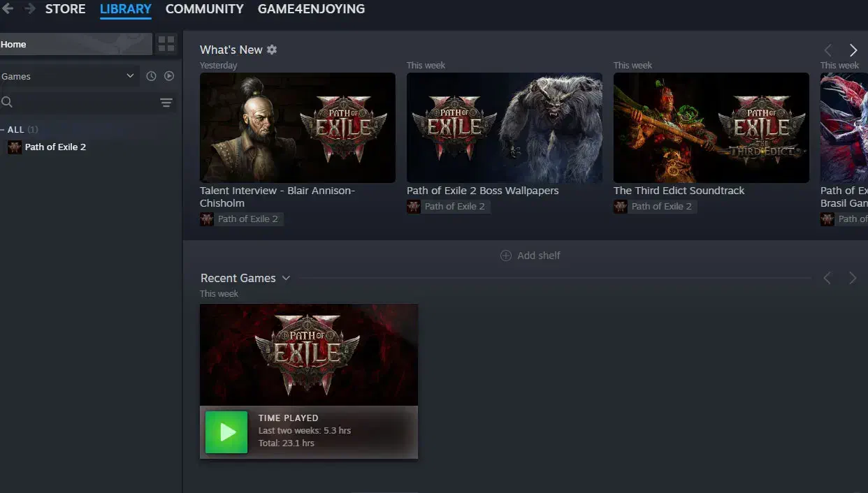Open the STORE tab
The height and width of the screenshot is (493, 868).
click(65, 9)
